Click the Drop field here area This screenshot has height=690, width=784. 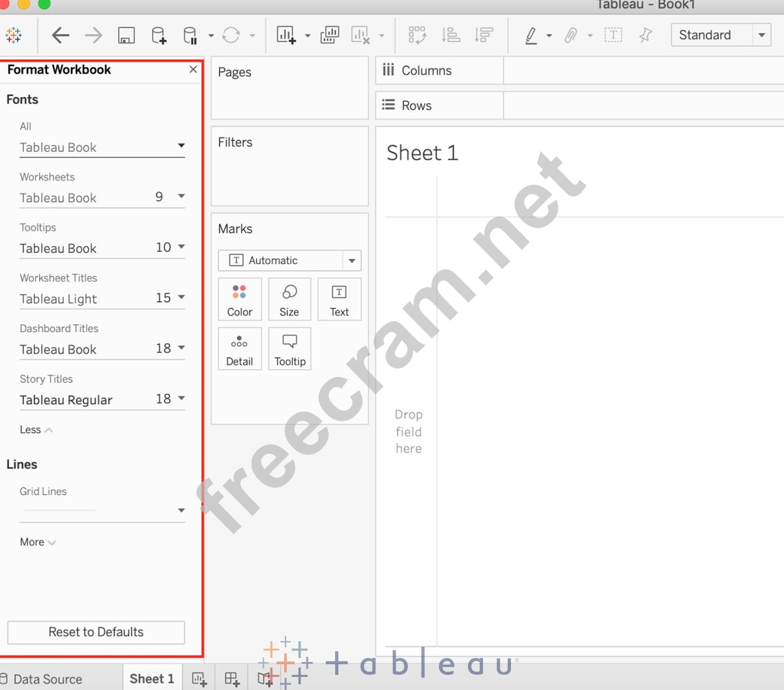pos(409,432)
